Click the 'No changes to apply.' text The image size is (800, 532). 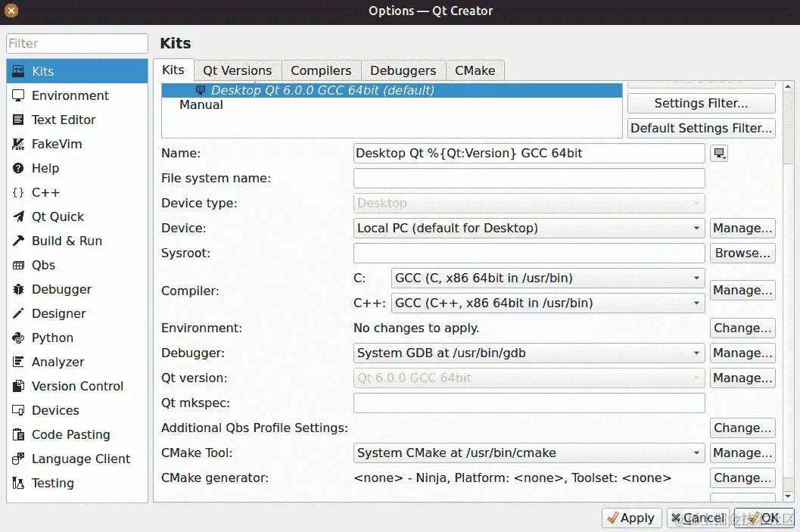416,328
